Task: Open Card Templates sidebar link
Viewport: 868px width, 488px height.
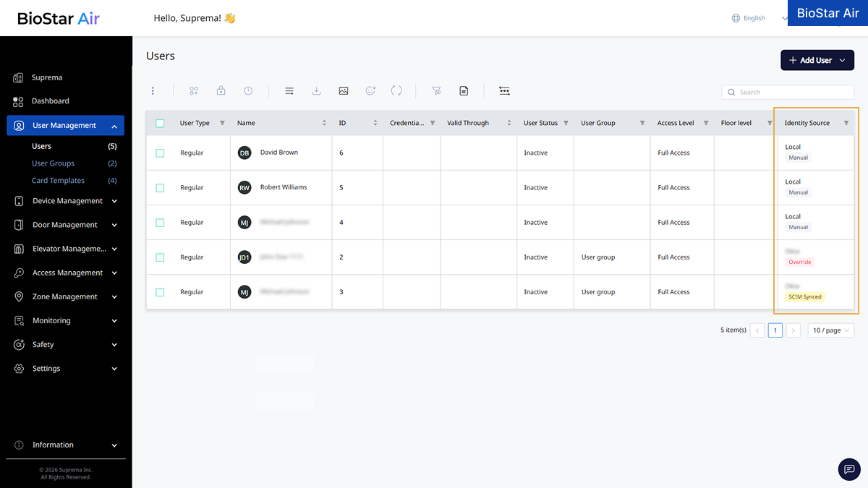Action: point(58,181)
